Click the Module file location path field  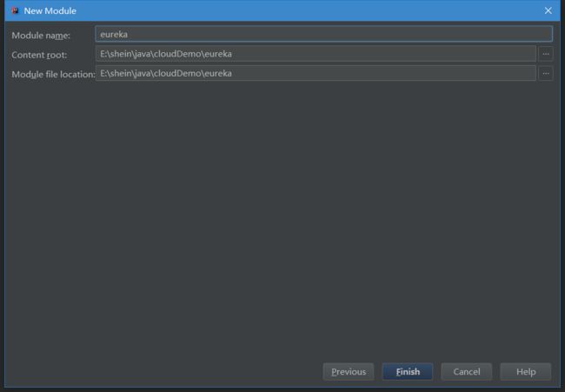(x=316, y=74)
